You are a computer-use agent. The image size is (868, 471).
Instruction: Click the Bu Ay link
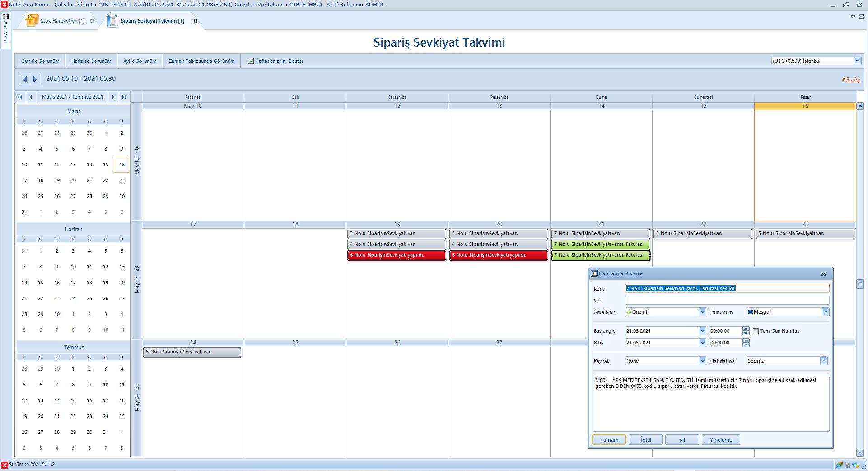pyautogui.click(x=853, y=80)
